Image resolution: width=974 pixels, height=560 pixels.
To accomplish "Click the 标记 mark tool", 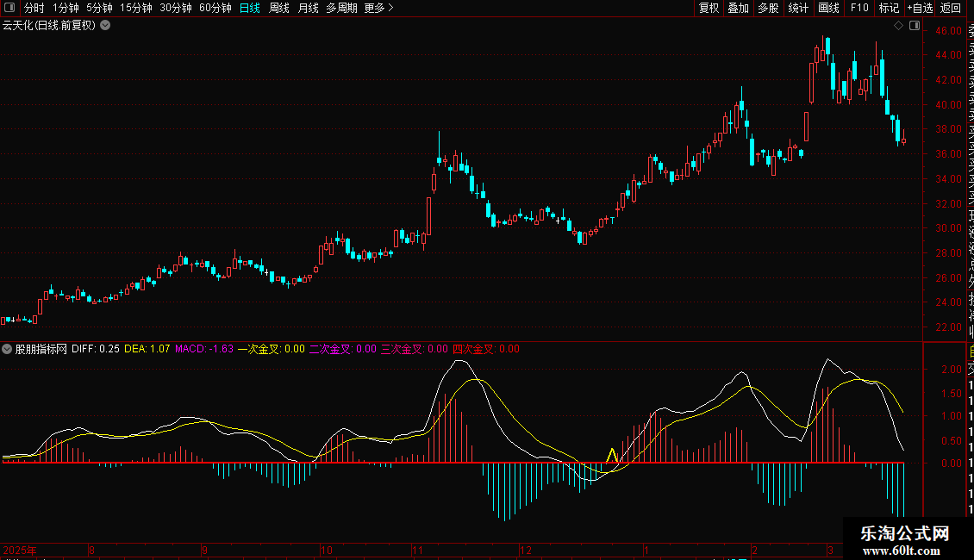I will [x=889, y=8].
